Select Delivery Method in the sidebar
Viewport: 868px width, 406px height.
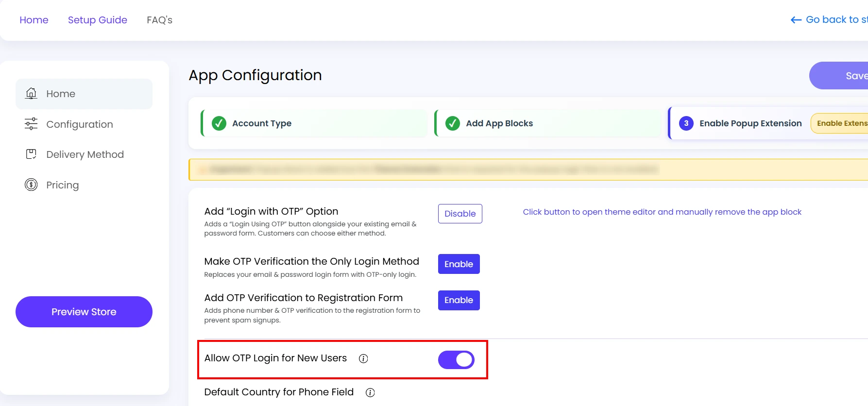(x=85, y=154)
